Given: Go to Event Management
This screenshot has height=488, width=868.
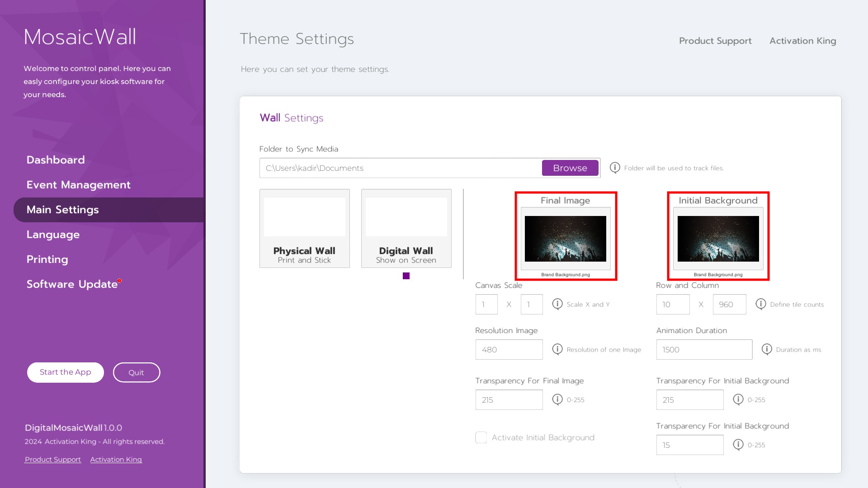Looking at the screenshot, I should click(x=78, y=185).
